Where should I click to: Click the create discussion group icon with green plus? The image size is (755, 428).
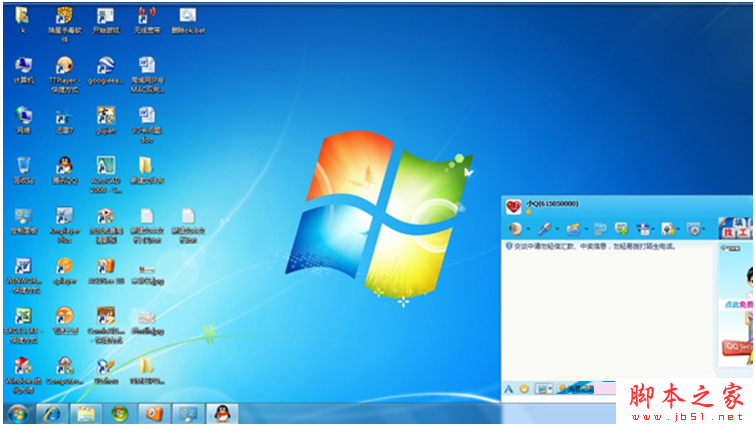(622, 229)
